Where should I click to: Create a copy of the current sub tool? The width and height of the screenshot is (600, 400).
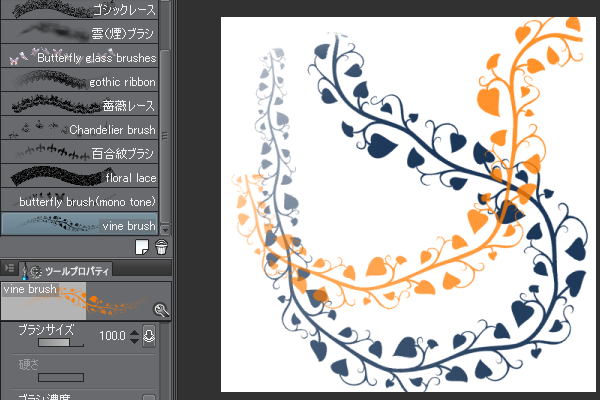coord(142,247)
